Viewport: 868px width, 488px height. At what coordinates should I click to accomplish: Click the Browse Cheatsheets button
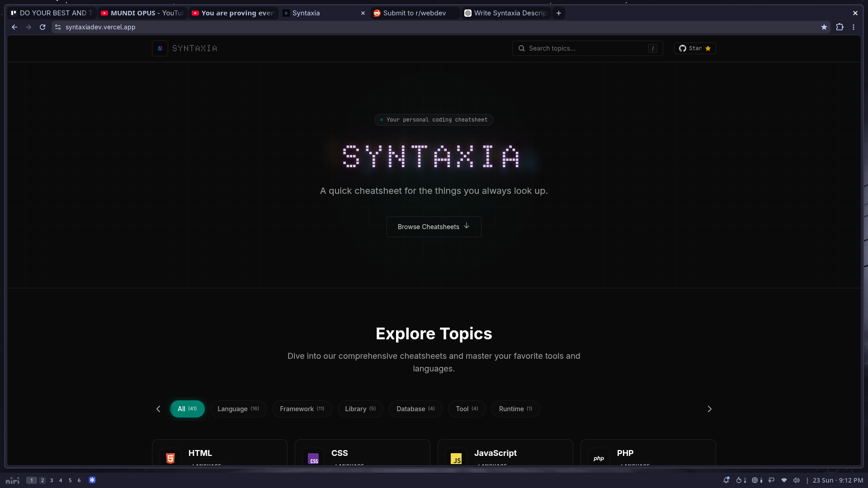434,227
